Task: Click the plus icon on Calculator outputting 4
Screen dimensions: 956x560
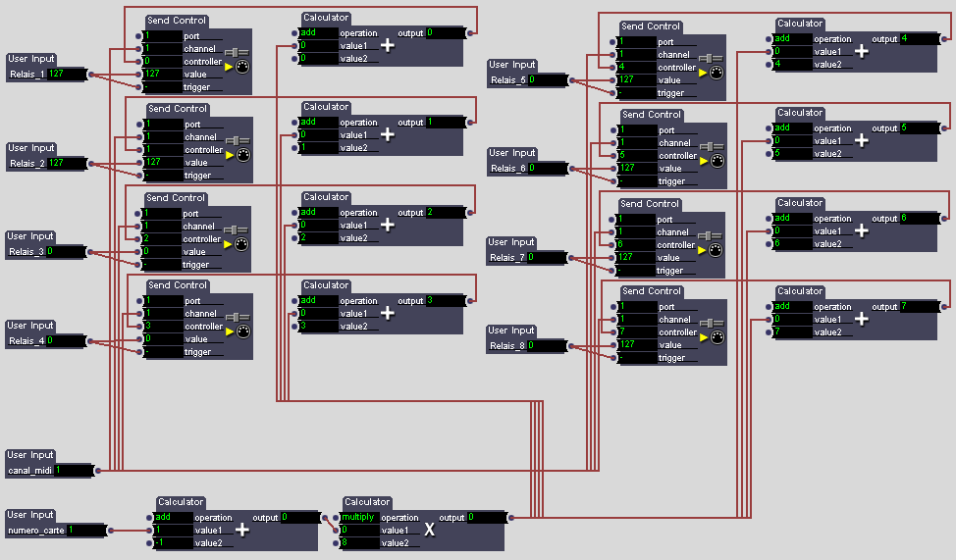Action: coord(862,51)
